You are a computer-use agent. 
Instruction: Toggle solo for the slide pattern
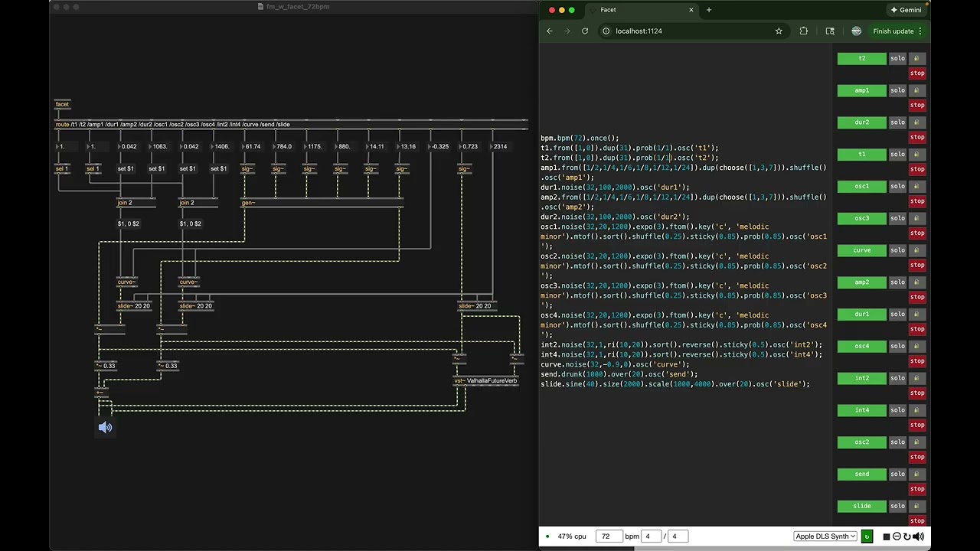point(897,506)
